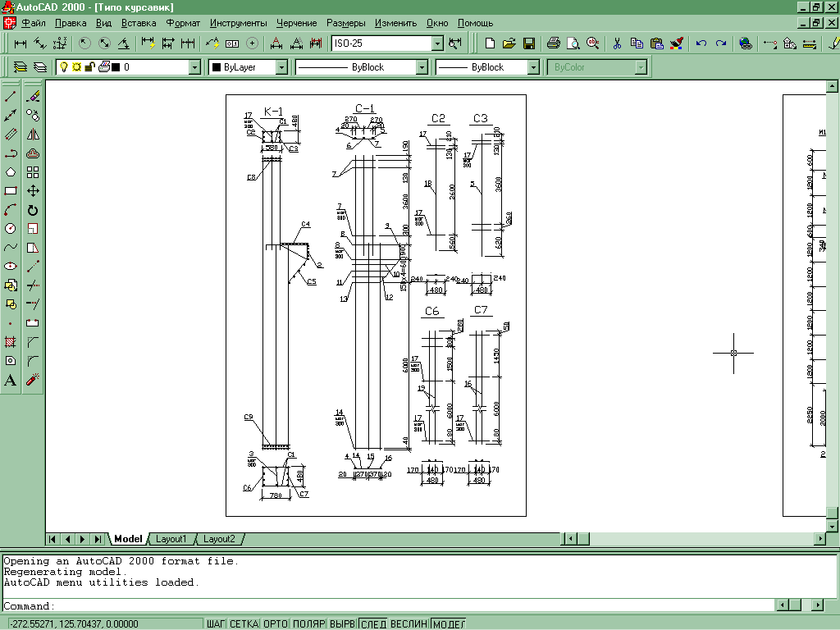The width and height of the screenshot is (840, 630).
Task: Click the Print icon
Action: point(554,43)
